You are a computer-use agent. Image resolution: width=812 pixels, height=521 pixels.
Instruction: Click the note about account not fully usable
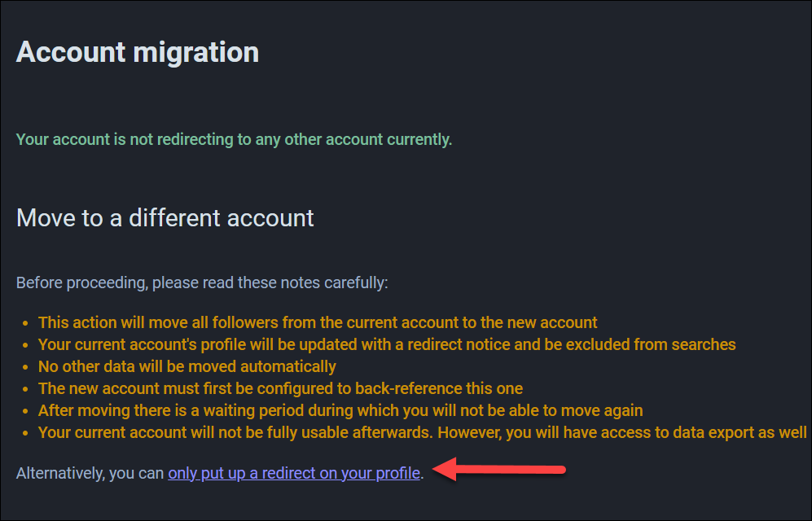pyautogui.click(x=422, y=432)
